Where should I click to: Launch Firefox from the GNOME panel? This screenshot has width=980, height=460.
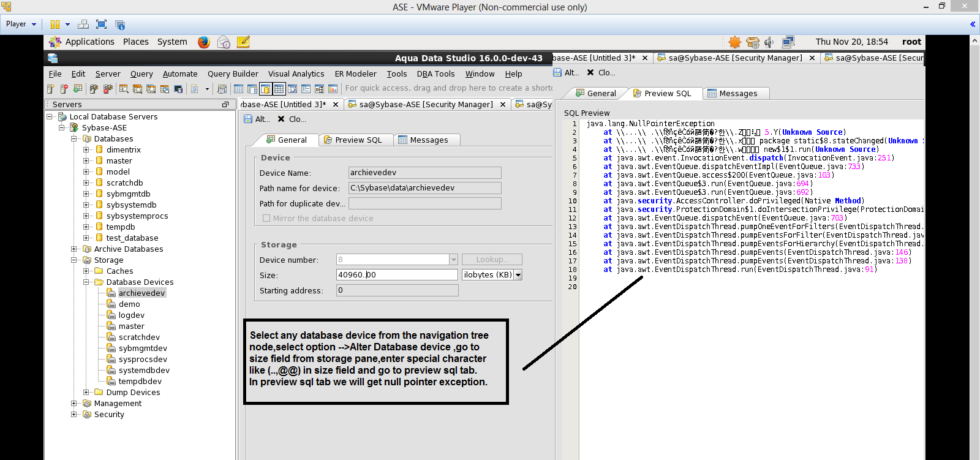coord(204,42)
